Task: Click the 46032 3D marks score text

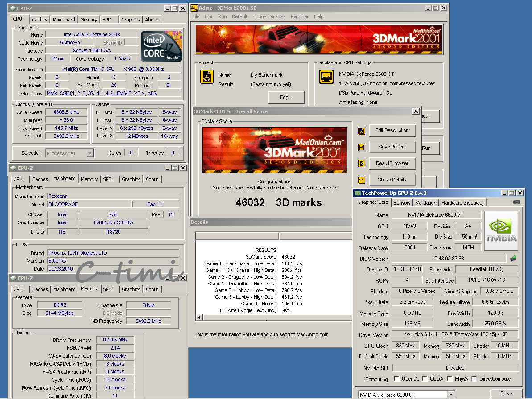Action: click(x=279, y=202)
